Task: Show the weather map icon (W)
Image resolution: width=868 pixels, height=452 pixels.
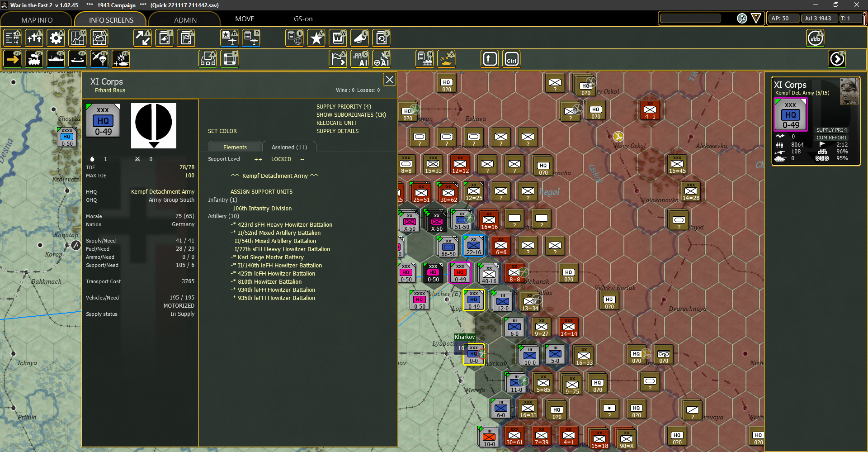Action: click(99, 38)
